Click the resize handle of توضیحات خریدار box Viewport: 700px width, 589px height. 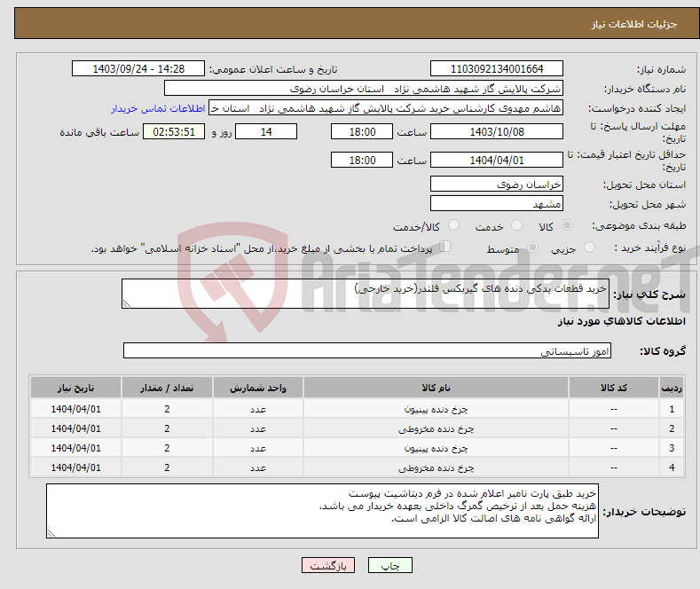point(51,533)
